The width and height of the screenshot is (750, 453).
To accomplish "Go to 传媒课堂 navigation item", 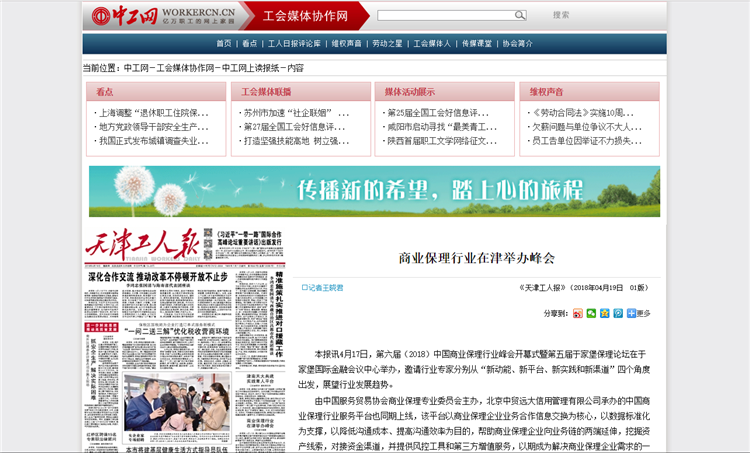I will click(x=477, y=44).
